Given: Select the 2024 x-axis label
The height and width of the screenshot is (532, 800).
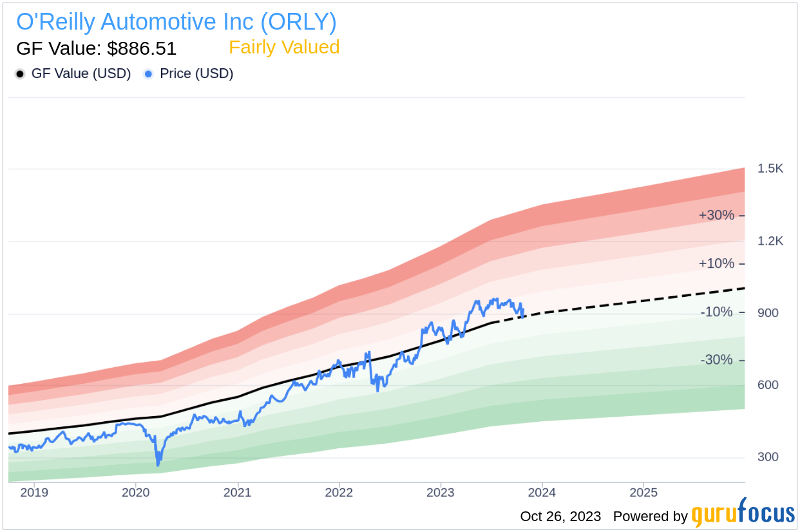Looking at the screenshot, I should 542,493.
